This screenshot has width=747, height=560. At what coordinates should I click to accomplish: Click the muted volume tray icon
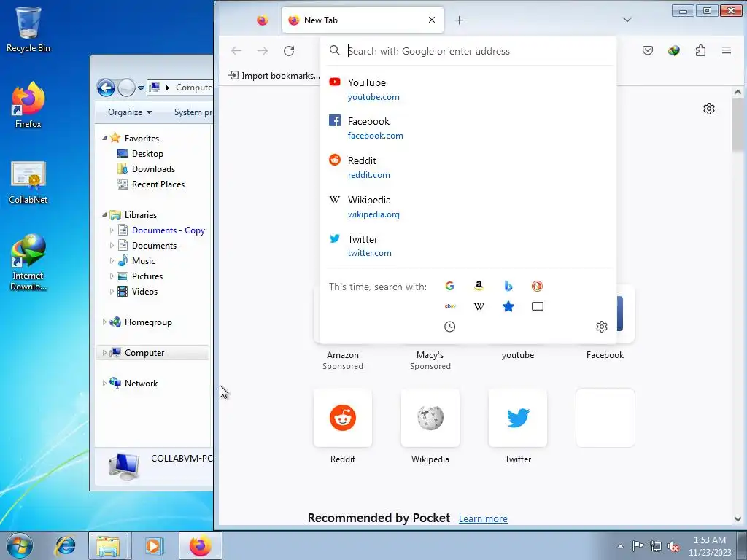point(673,547)
